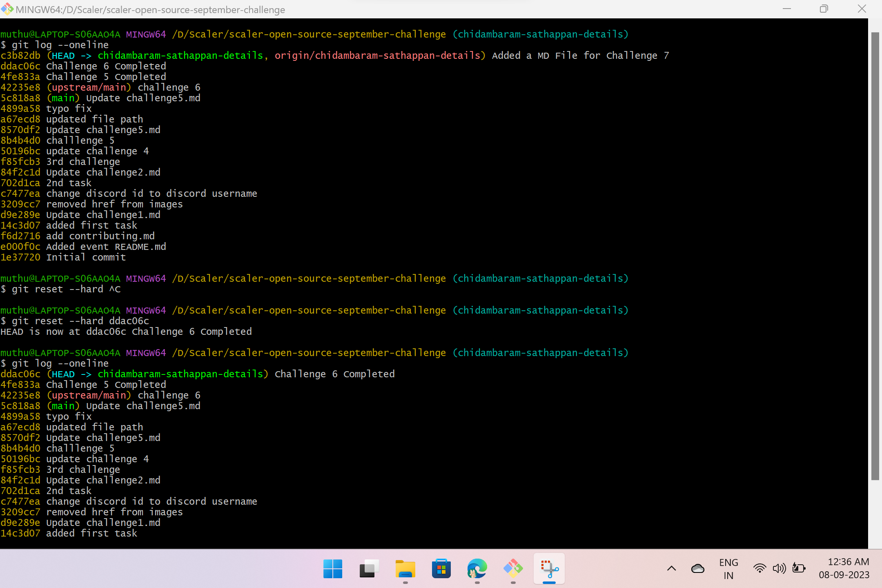This screenshot has height=588, width=882.
Task: Switch to the running Snipping Tool on the taskbar
Action: [x=549, y=569]
